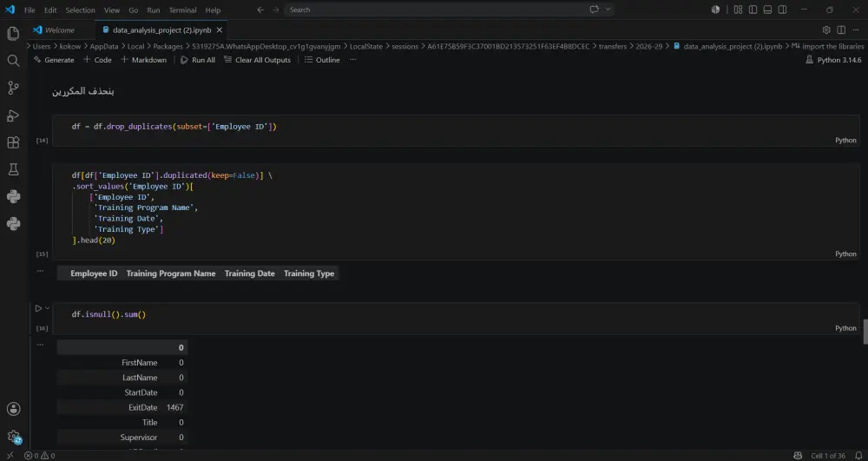The width and height of the screenshot is (868, 461).
Task: Open the upper Python icon in activity bar
Action: point(13,196)
